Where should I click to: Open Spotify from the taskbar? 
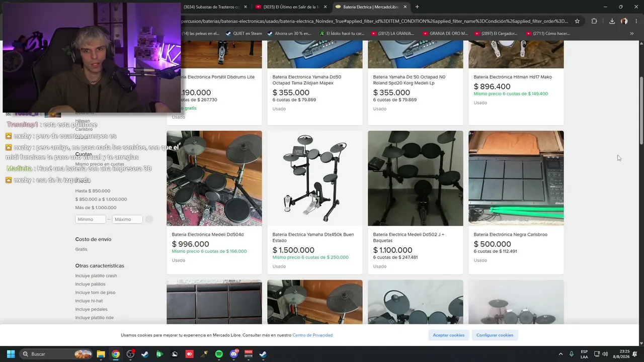pos(219,354)
